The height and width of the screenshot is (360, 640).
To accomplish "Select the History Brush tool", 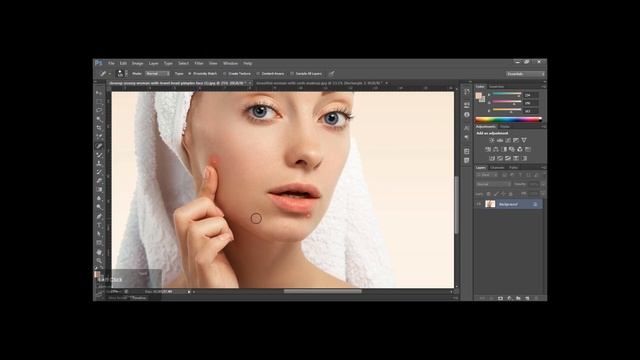I will click(99, 172).
